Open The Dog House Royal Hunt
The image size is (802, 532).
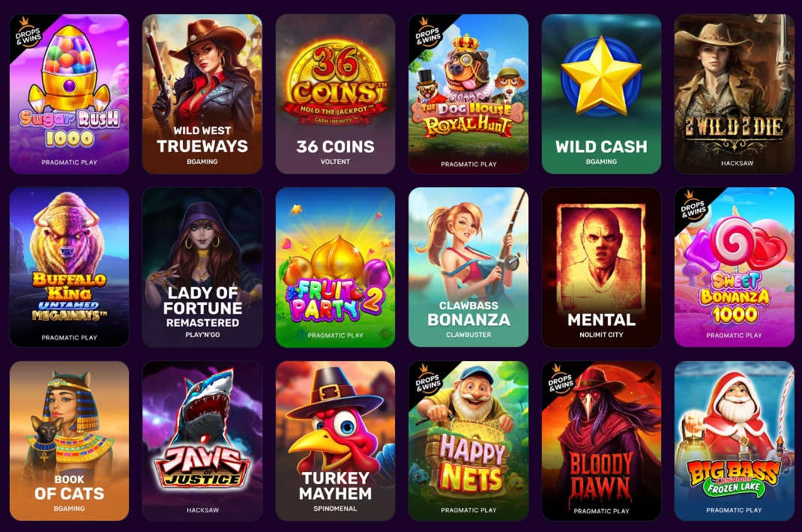468,94
